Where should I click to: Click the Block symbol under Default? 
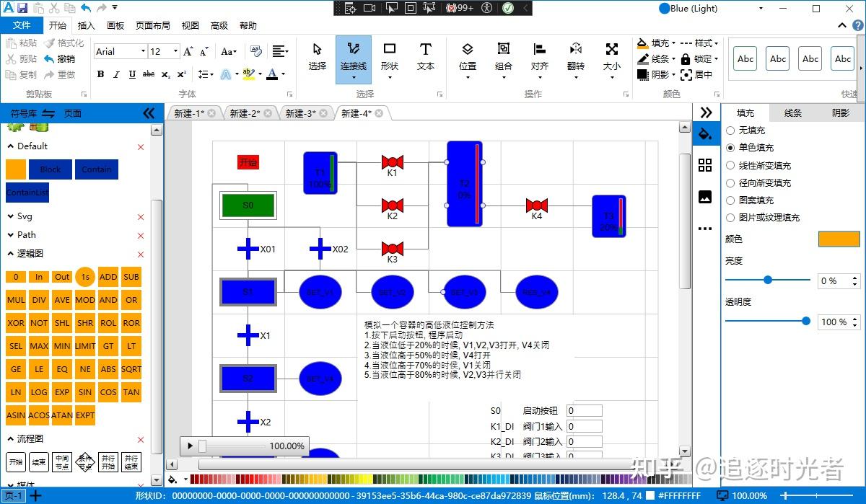[50, 169]
